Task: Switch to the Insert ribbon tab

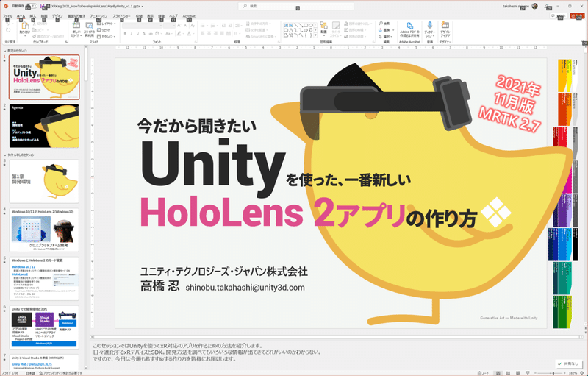Action: [32, 16]
